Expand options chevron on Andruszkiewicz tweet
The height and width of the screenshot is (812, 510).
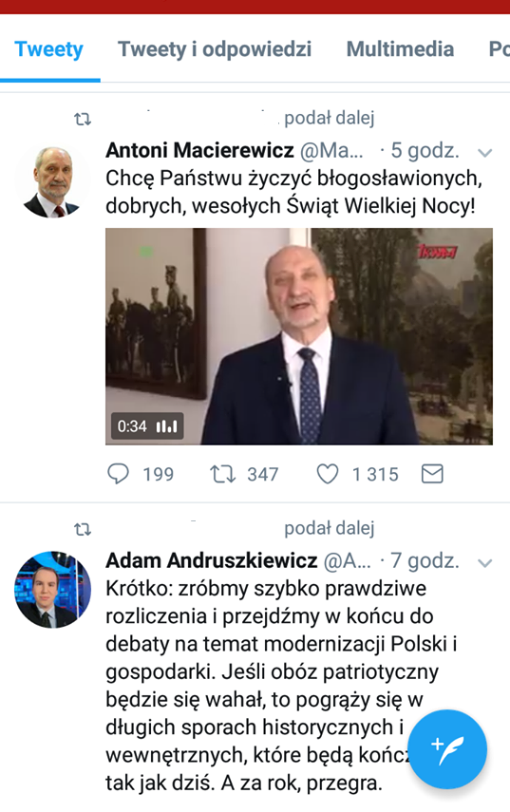(x=484, y=563)
